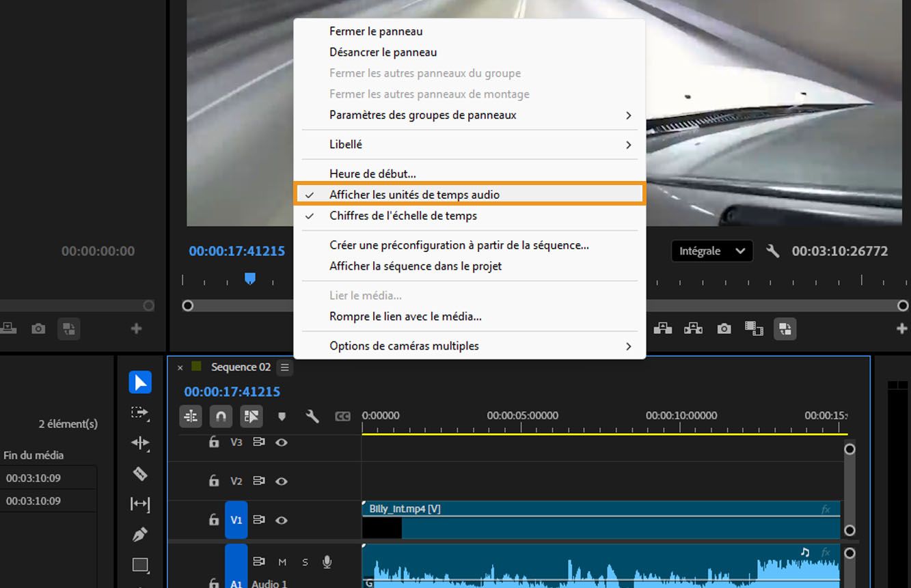Open the Intégrale zoom level dropdown
This screenshot has width=911, height=588.
coord(711,251)
